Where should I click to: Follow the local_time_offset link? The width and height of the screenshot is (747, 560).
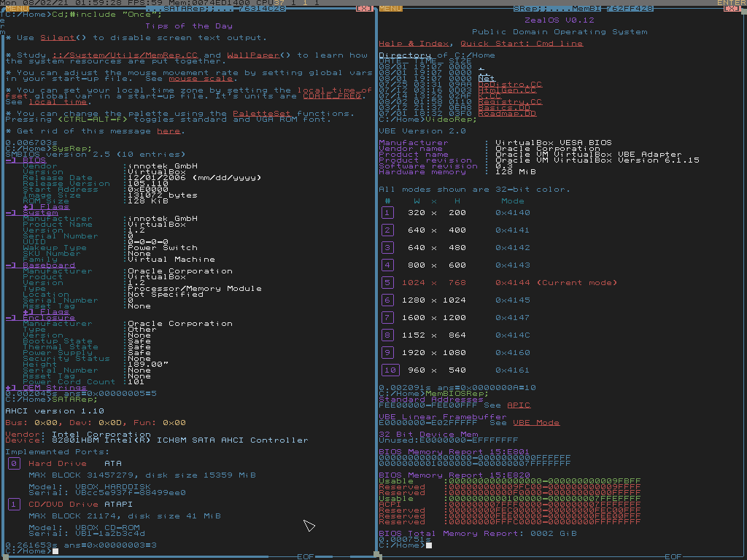pos(334,90)
